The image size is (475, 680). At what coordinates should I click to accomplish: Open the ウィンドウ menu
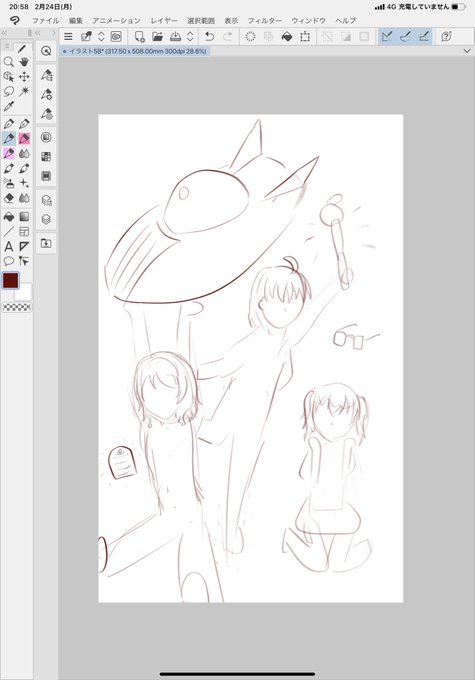[308, 20]
